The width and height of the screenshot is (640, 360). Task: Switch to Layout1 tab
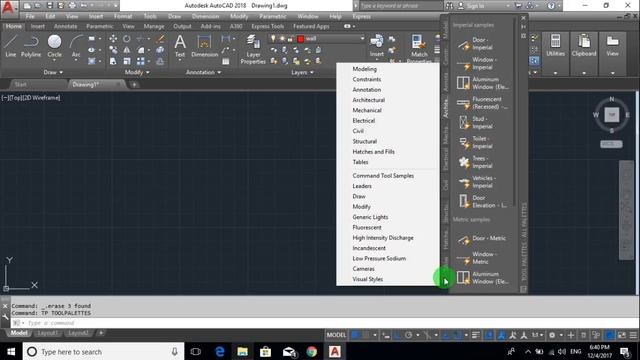point(47,333)
